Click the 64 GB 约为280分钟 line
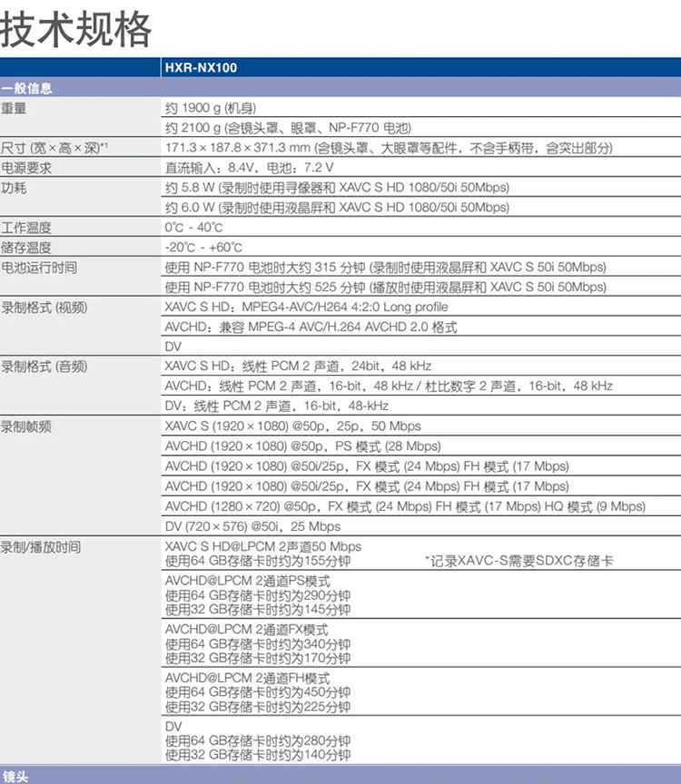 coord(258,740)
